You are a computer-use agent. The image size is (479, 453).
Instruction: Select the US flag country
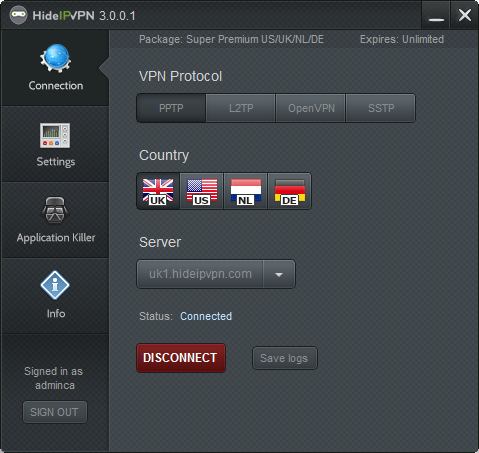[x=202, y=191]
